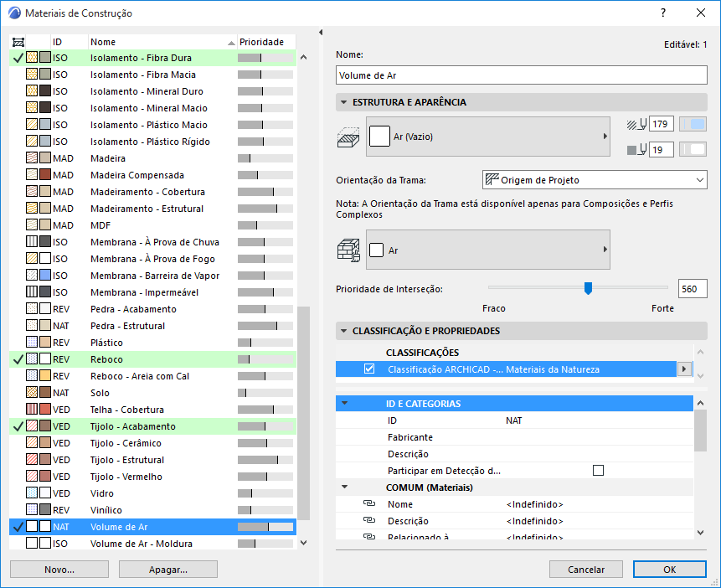Click fill icon of Madeiramento - Estrutural row
The width and height of the screenshot is (721, 588).
click(32, 209)
